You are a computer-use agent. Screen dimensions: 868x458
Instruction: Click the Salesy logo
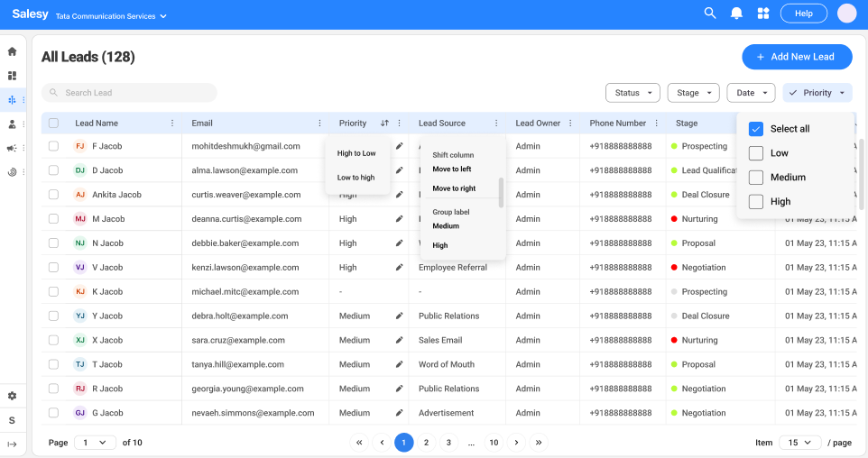[x=30, y=14]
